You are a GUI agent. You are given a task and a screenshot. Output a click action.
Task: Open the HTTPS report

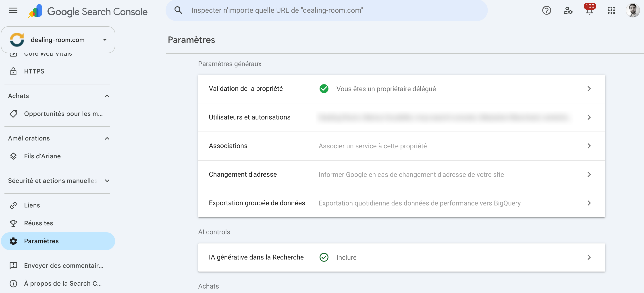click(x=58, y=71)
